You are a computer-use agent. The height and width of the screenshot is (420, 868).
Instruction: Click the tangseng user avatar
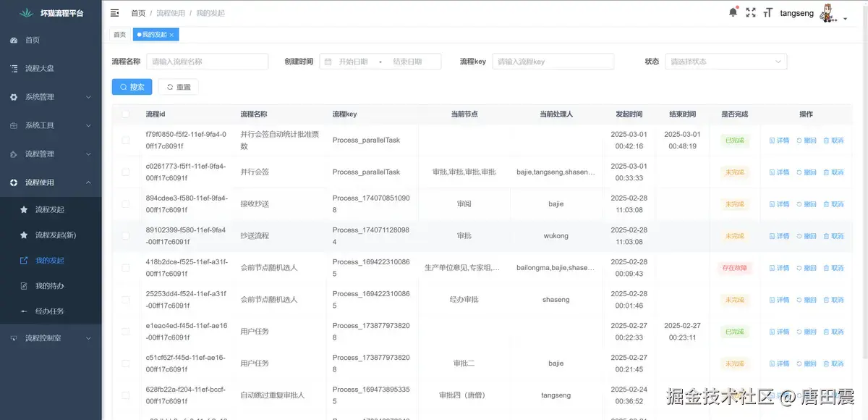point(829,13)
